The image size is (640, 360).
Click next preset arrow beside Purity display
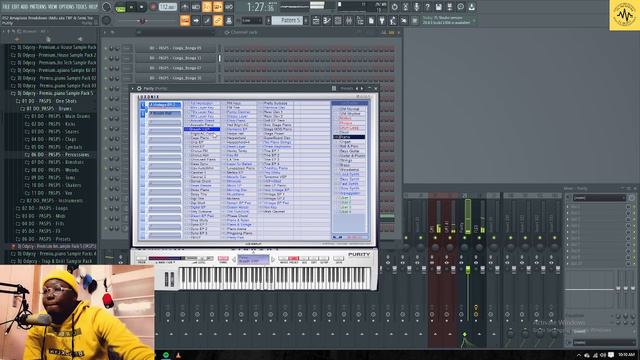[x=273, y=259]
